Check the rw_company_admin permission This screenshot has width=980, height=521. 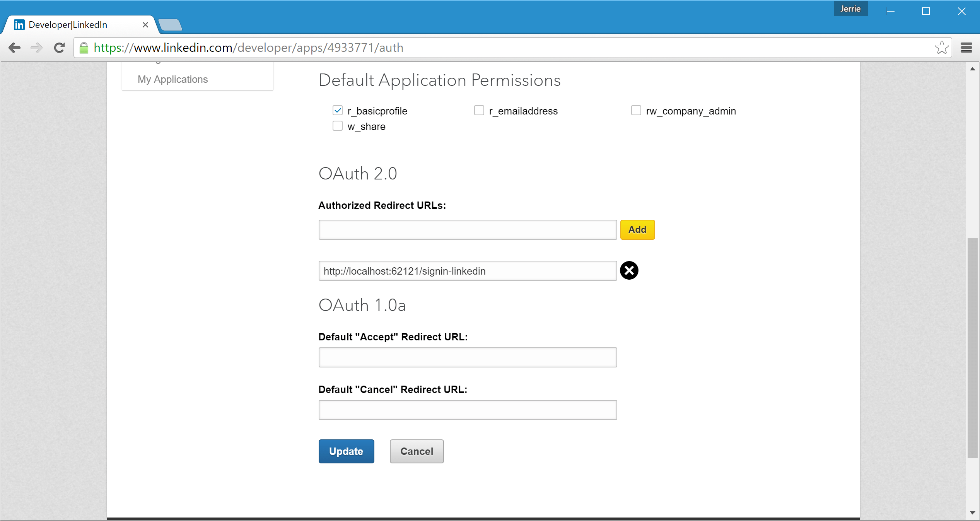pyautogui.click(x=636, y=111)
